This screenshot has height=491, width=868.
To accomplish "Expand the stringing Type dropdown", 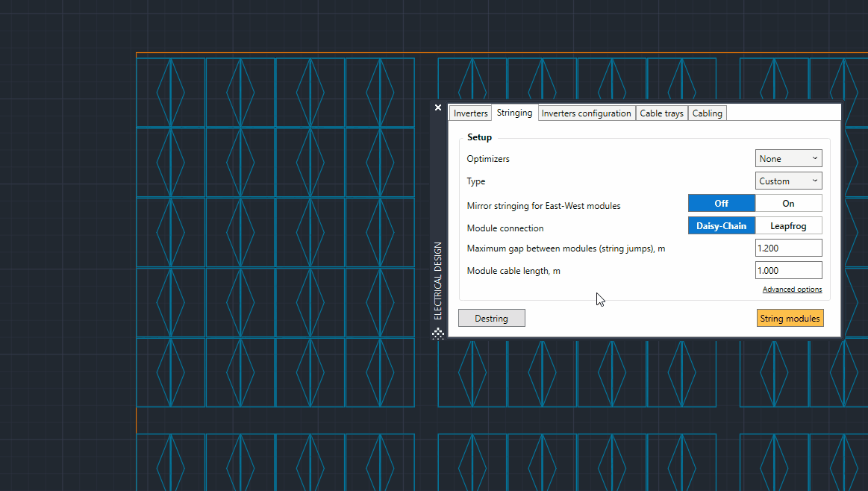I will pyautogui.click(x=788, y=181).
